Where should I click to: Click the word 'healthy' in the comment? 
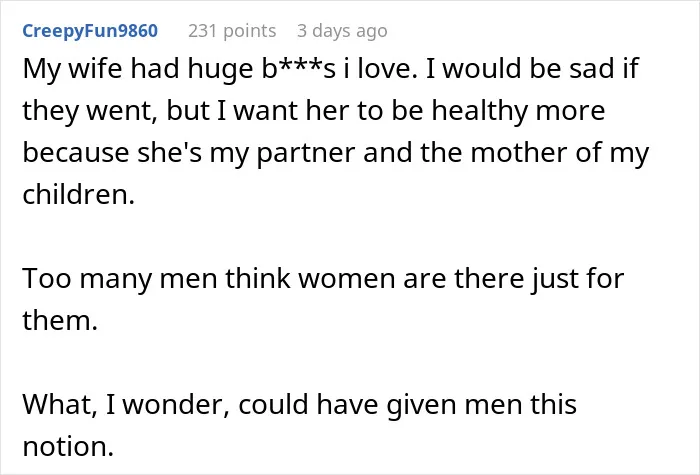tap(479, 112)
